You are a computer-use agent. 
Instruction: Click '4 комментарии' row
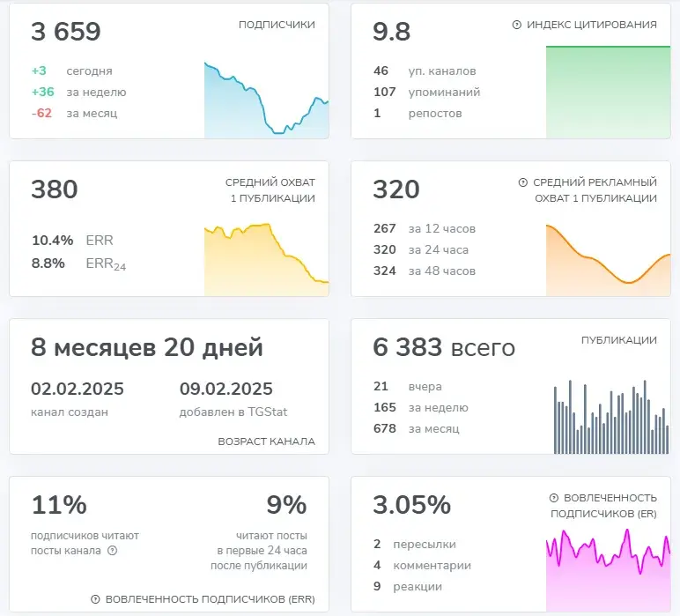point(422,565)
